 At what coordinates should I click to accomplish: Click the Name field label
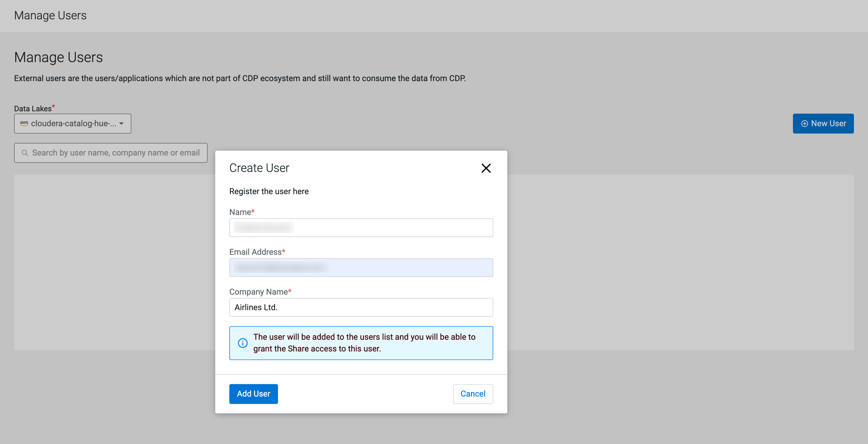(x=240, y=212)
